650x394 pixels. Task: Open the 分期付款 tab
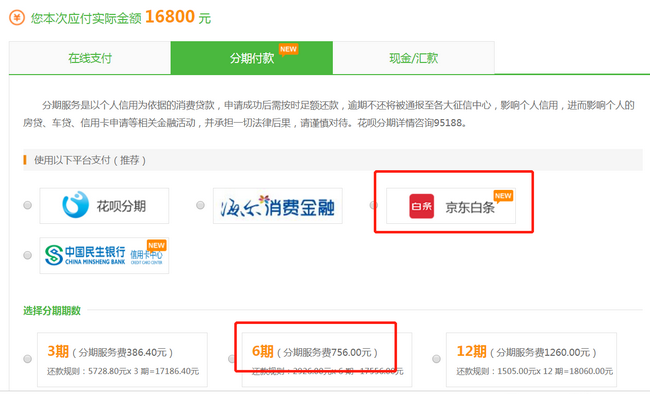[252, 58]
